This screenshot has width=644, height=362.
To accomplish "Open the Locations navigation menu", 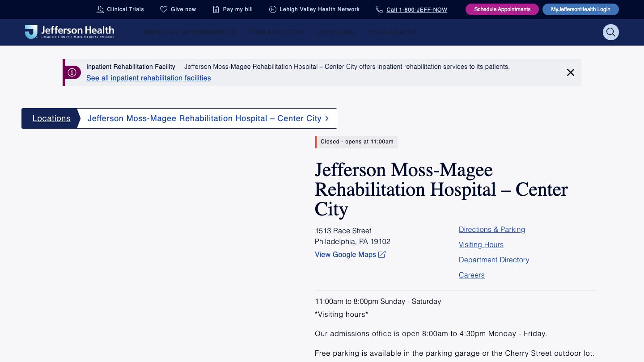I will click(x=335, y=32).
